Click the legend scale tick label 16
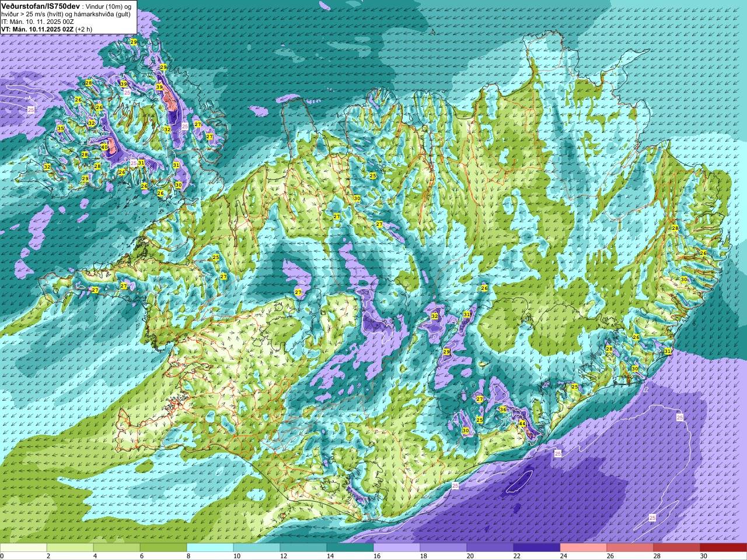This screenshot has width=747, height=560. pos(377,556)
